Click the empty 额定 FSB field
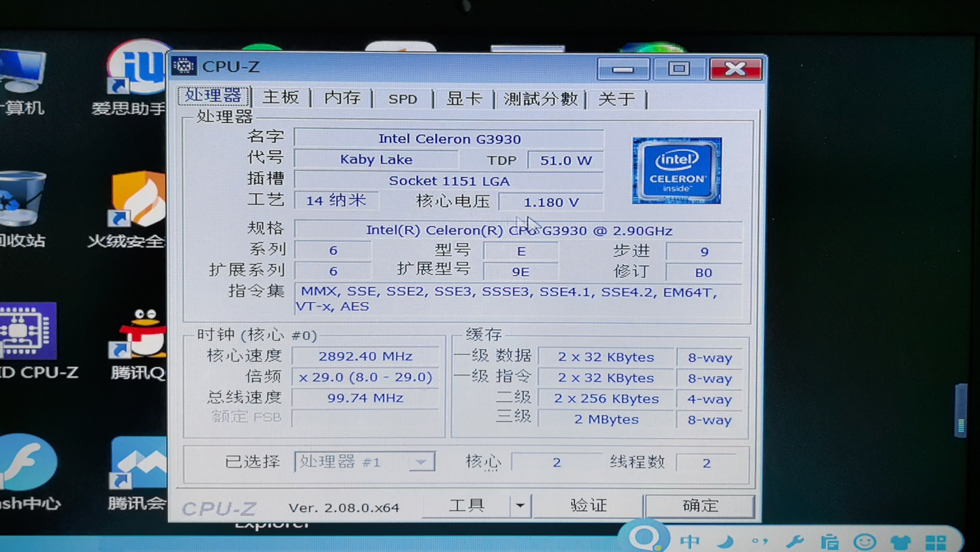The image size is (980, 552). coord(365,418)
